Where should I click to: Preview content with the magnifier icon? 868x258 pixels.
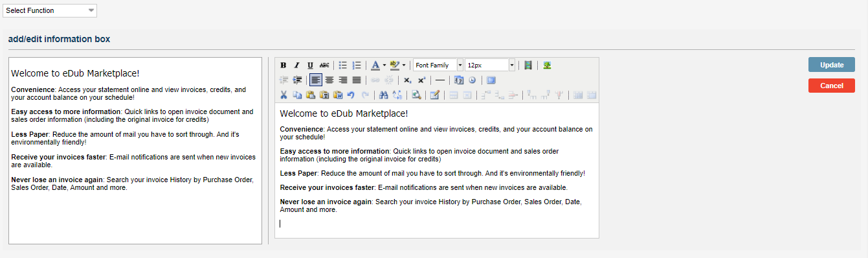click(x=416, y=95)
